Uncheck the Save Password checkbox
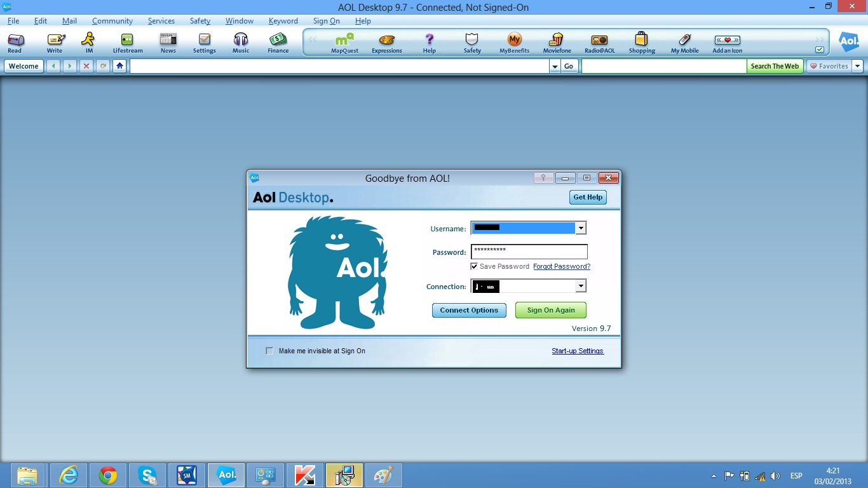Viewport: 868px width, 488px height. pos(473,266)
